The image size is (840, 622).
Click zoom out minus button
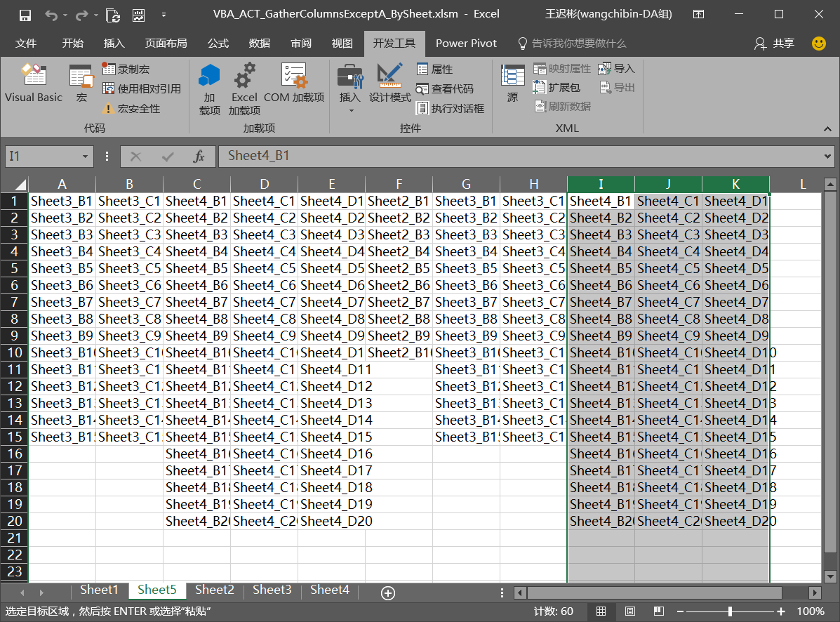coord(681,611)
